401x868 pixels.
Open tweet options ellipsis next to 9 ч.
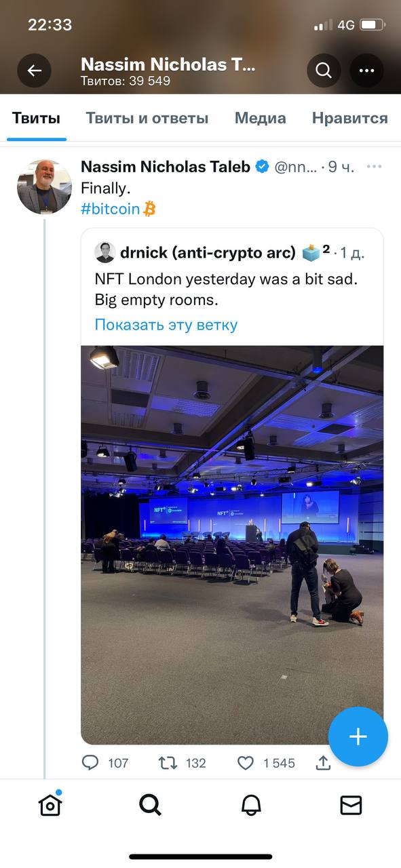[x=374, y=167]
